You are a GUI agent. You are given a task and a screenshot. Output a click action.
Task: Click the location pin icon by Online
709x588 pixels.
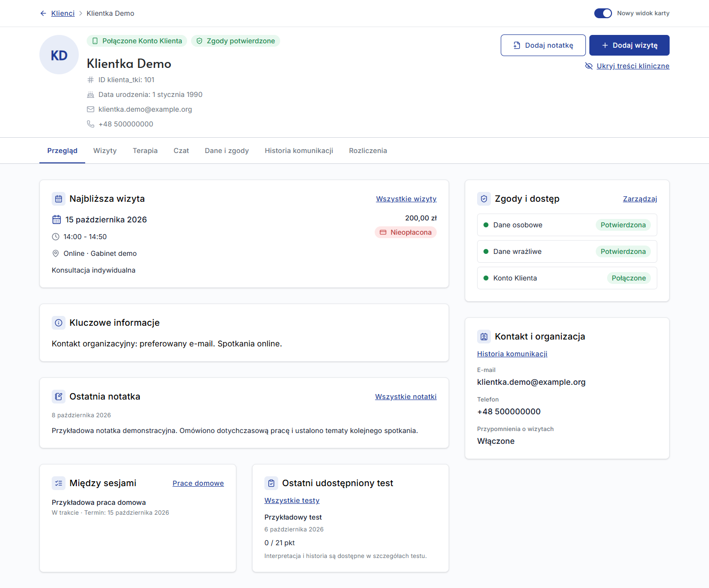pyautogui.click(x=56, y=253)
